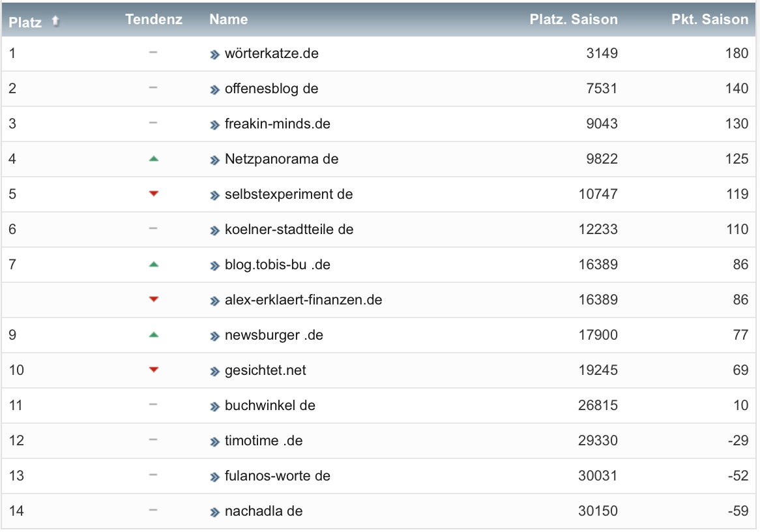Viewport: 760px width, 532px height.
Task: Click the arrow icon before gesichtet.net
Action: pyautogui.click(x=214, y=372)
